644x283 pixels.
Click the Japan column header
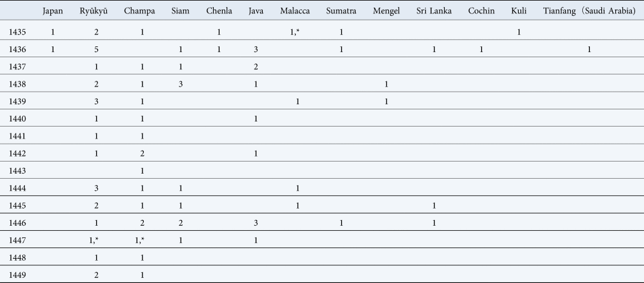[52, 11]
